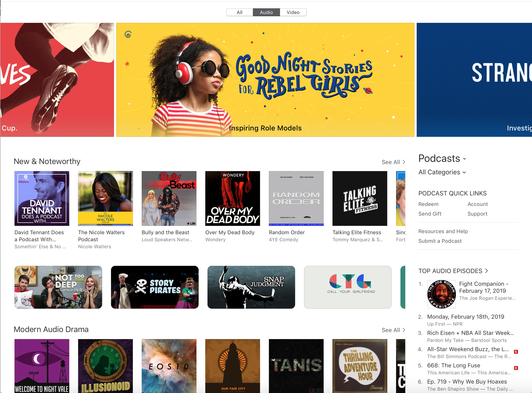Expand the All Categories dropdown
This screenshot has width=532, height=393.
pyautogui.click(x=442, y=172)
